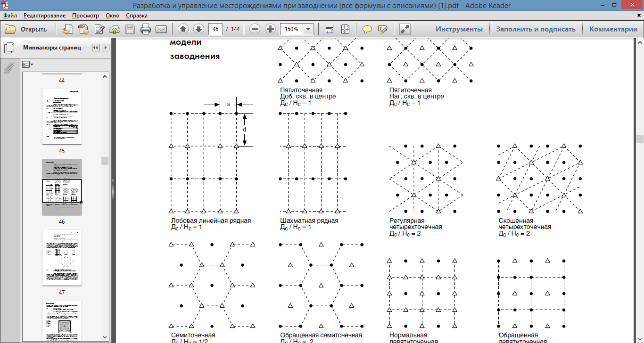Image resolution: width=644 pixels, height=343 pixels.
Task: Select the page 46 thumbnail
Action: tap(62, 187)
